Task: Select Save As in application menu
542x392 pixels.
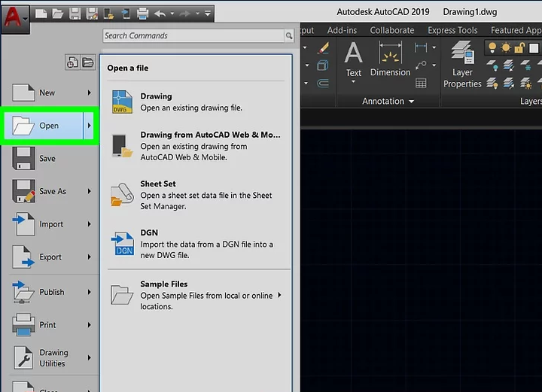Action: pyautogui.click(x=51, y=191)
